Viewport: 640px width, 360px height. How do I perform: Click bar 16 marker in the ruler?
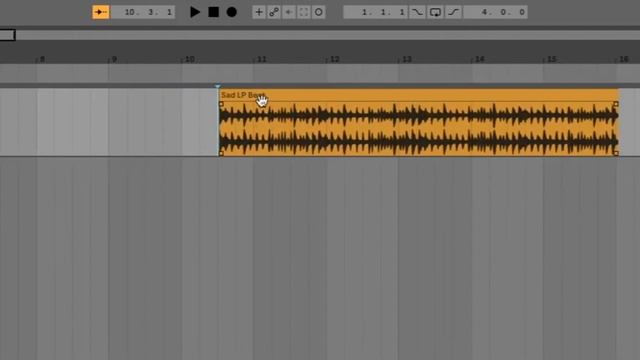[624, 59]
